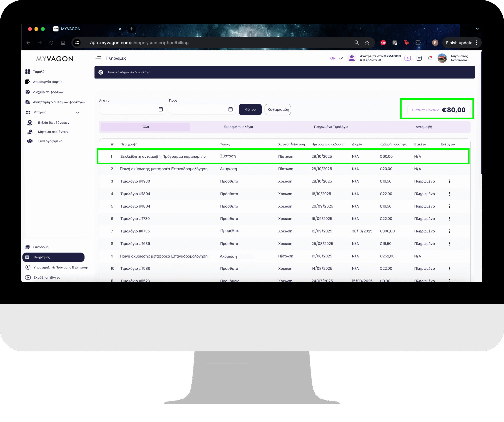
Task: Click the Ταμπλό dashboard sidebar icon
Action: [x=28, y=72]
